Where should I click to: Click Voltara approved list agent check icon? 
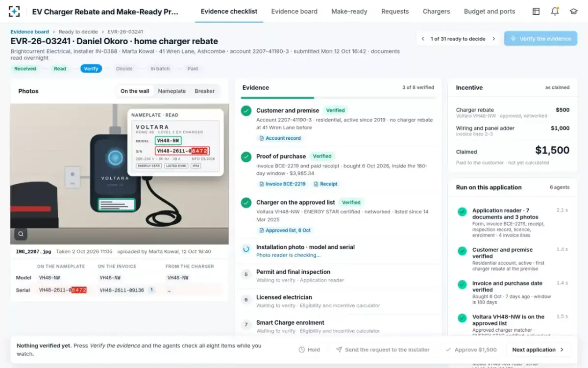462,318
